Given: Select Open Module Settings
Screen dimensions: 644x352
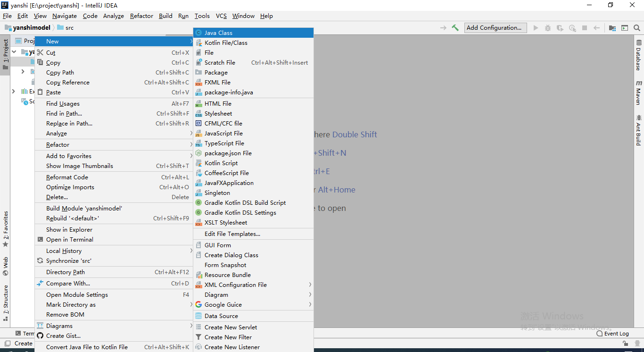Looking at the screenshot, I should coord(114,294).
